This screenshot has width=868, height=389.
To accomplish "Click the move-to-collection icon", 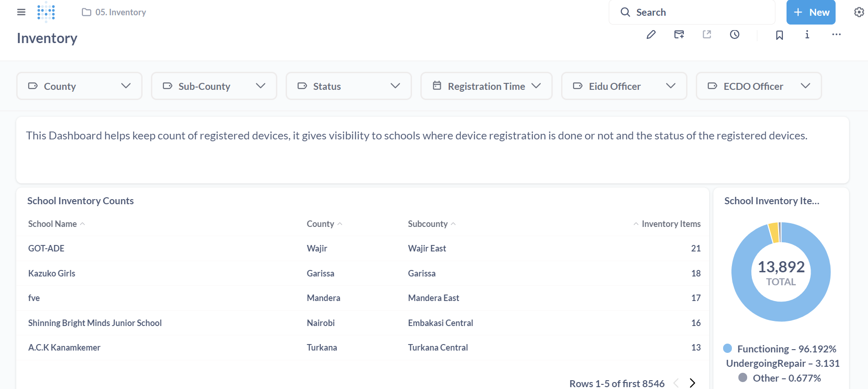I will [679, 35].
